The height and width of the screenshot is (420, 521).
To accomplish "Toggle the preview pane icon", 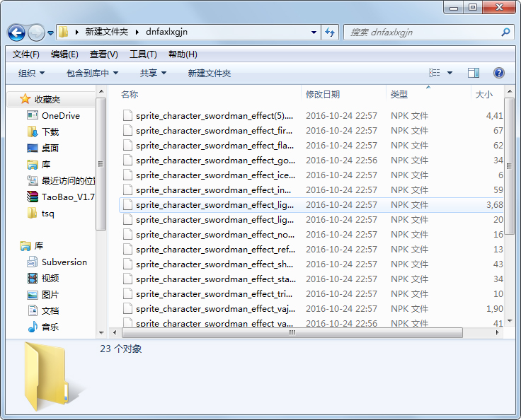I will [474, 73].
